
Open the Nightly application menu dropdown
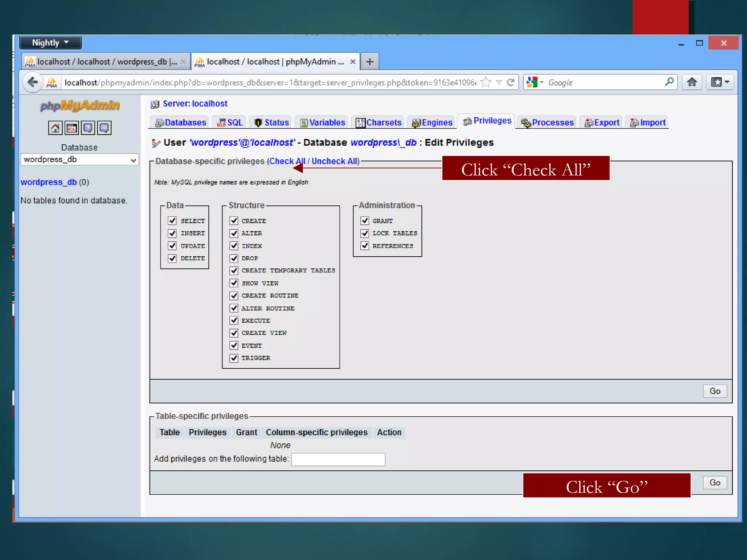pos(50,43)
